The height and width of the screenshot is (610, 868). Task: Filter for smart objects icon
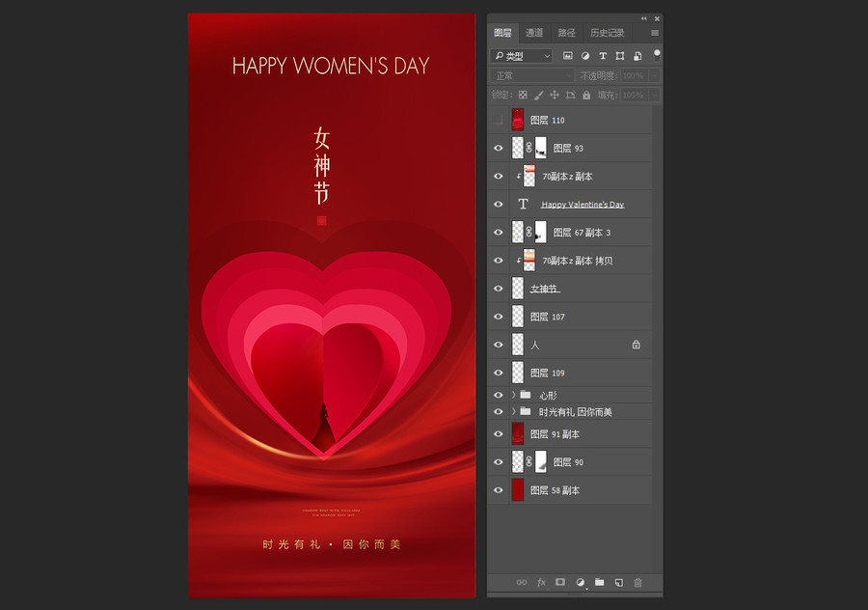pyautogui.click(x=637, y=56)
